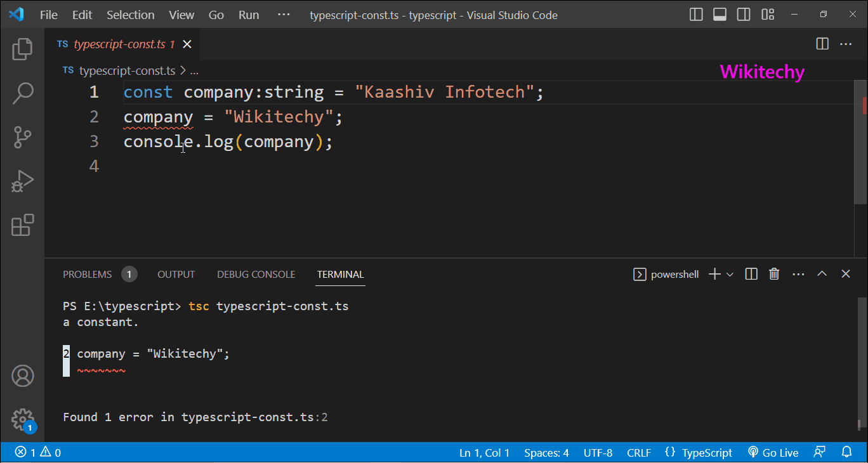Open the launch profile dropdown beside new terminal
868x463 pixels.
(730, 274)
